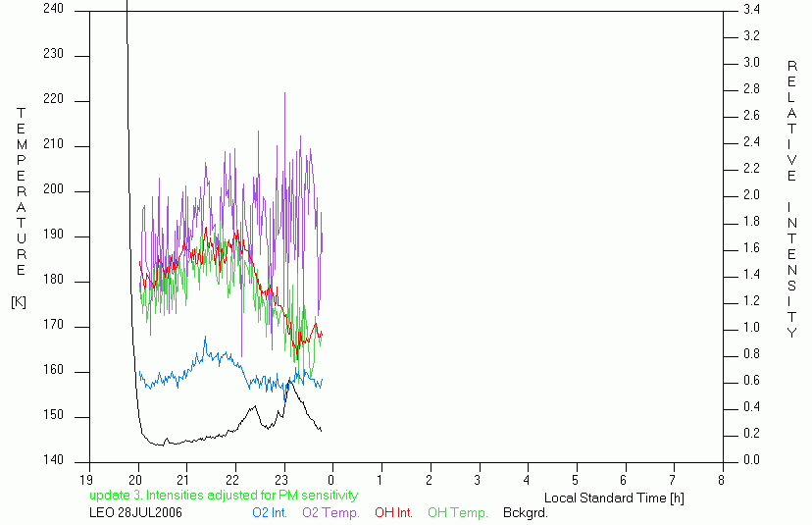Click the 'update 3. Intensities adjusted' note
812x525 pixels.
click(224, 495)
